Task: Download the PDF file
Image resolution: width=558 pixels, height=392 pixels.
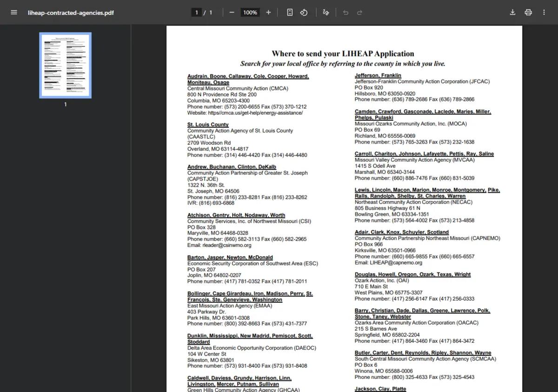Action: [512, 13]
